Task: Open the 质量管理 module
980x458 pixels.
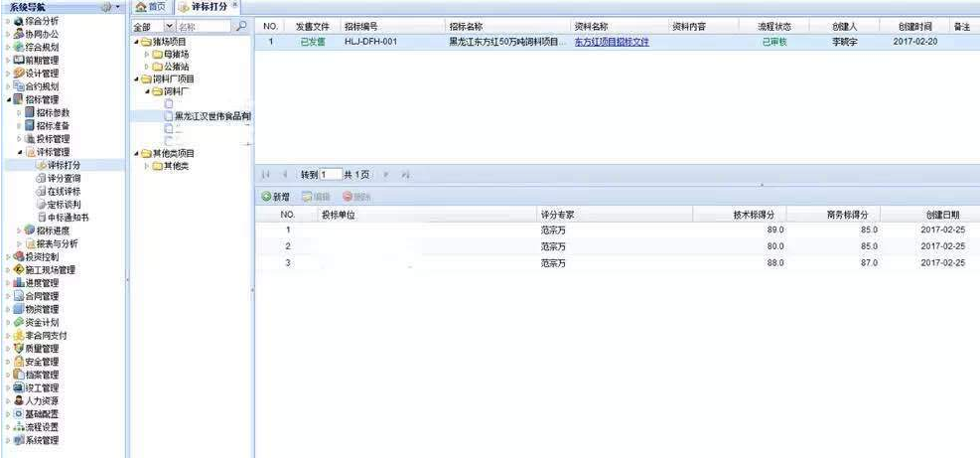Action: pos(46,348)
